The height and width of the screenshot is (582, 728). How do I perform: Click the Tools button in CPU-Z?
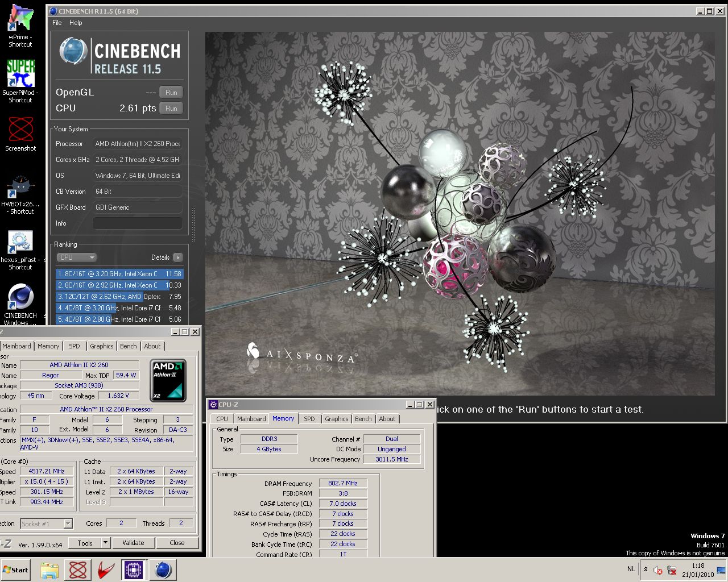[x=85, y=543]
